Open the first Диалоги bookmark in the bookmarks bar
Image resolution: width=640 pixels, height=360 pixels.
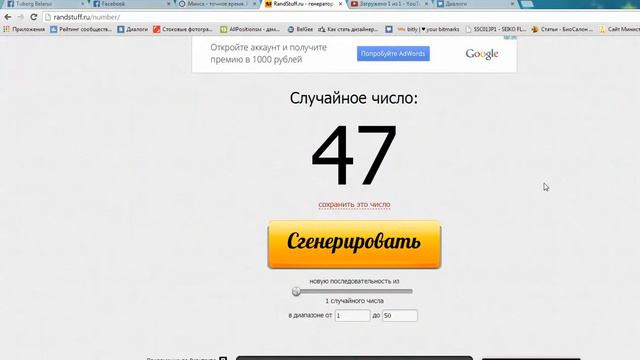tap(133, 29)
